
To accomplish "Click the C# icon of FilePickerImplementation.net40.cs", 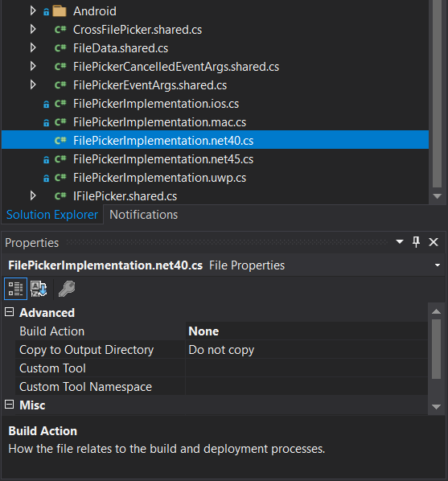I will click(x=60, y=140).
